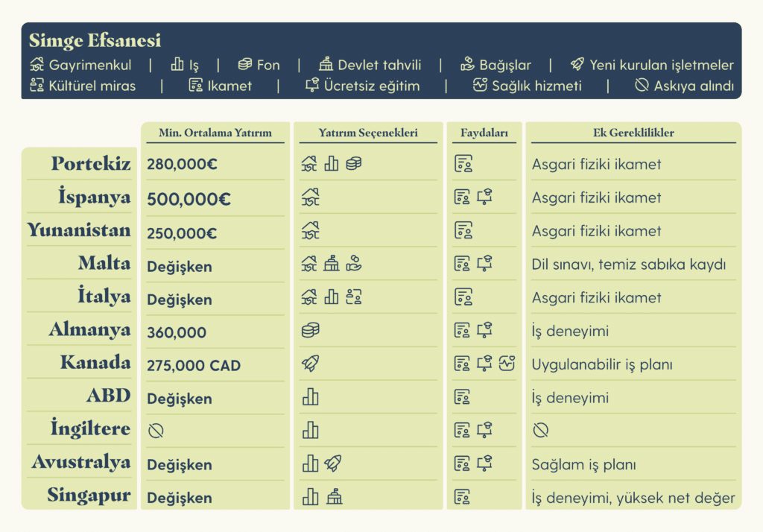Screen dimensions: 763x532
Task: Click the Min. Ortalama Yatırım column header
Action: point(215,133)
